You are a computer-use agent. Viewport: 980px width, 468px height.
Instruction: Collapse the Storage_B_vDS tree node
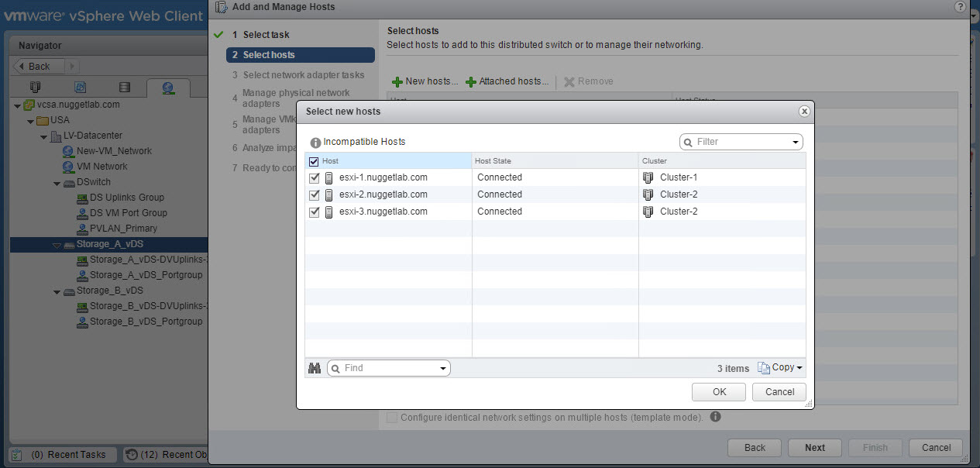tap(57, 291)
